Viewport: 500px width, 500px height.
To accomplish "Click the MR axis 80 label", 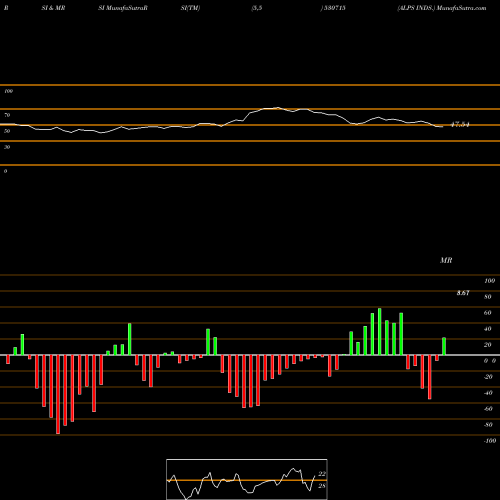I will coord(488,297).
